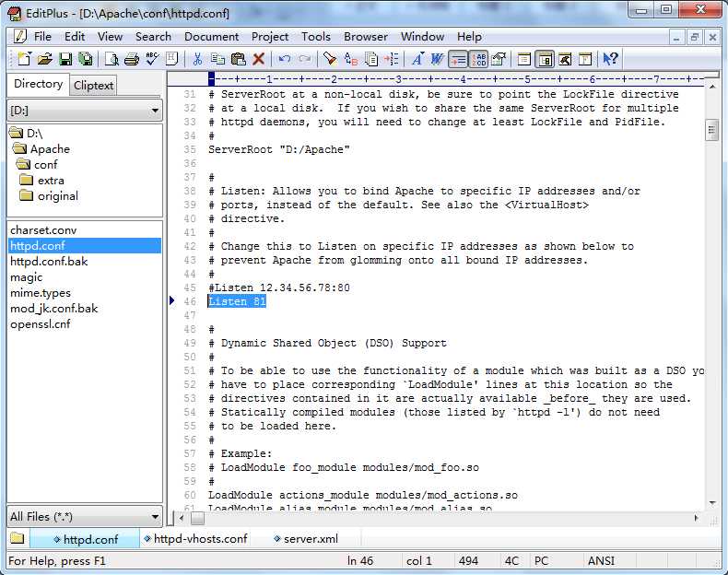
Task: Open the Browser menu
Action: 366,36
